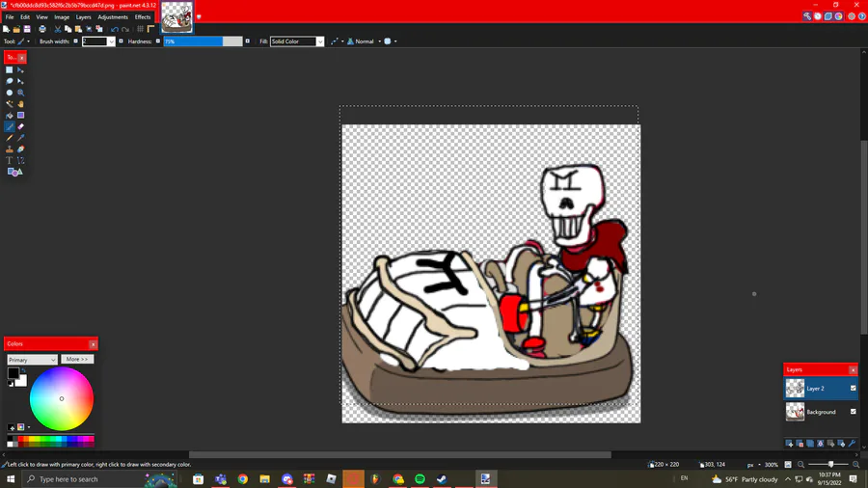Swap primary and secondary colors
This screenshot has width=868, height=488.
(23, 371)
